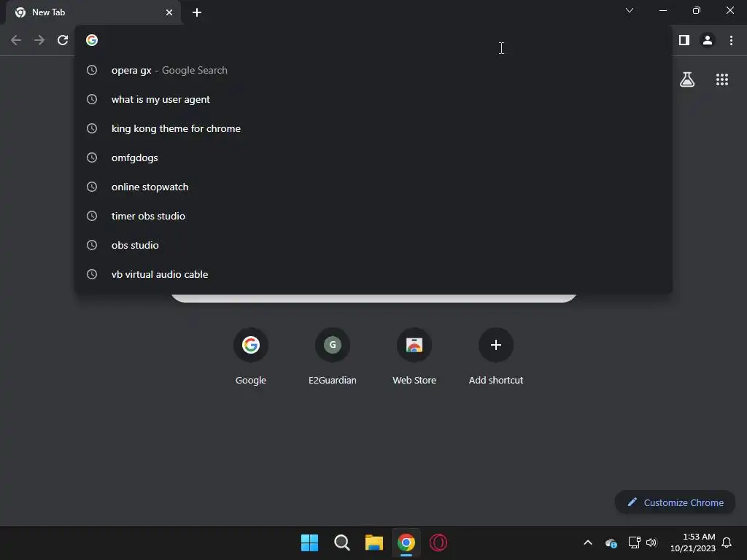Click the Google logo in the address bar
This screenshot has width=747, height=560.
pos(91,40)
